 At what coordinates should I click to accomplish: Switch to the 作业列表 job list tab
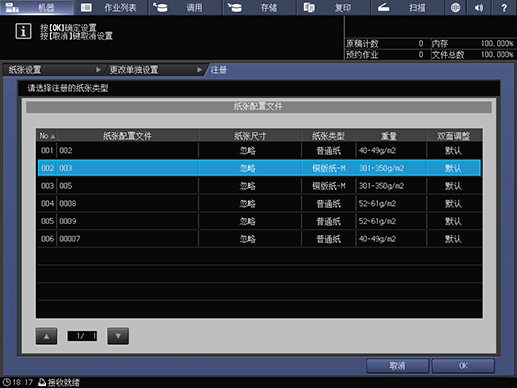point(111,7)
